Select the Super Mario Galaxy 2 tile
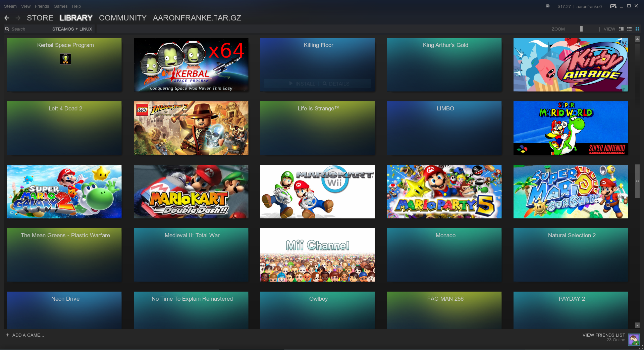 (x=64, y=191)
